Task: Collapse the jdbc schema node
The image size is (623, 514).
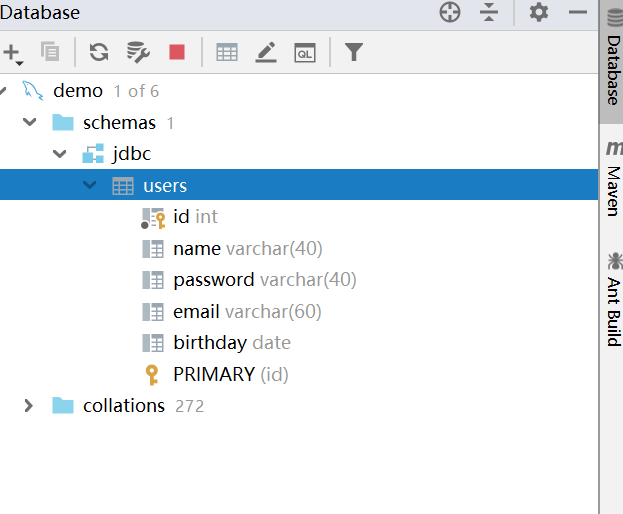Action: (x=59, y=154)
